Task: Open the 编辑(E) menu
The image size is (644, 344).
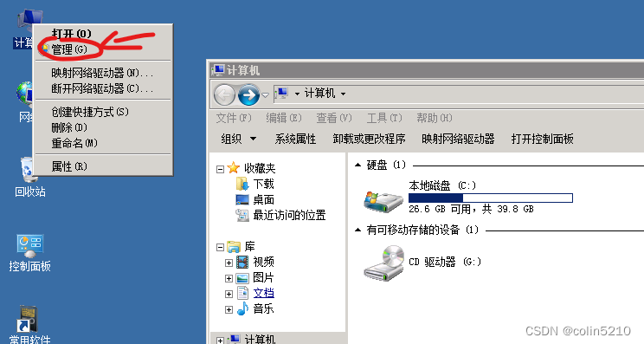Action: [284, 119]
